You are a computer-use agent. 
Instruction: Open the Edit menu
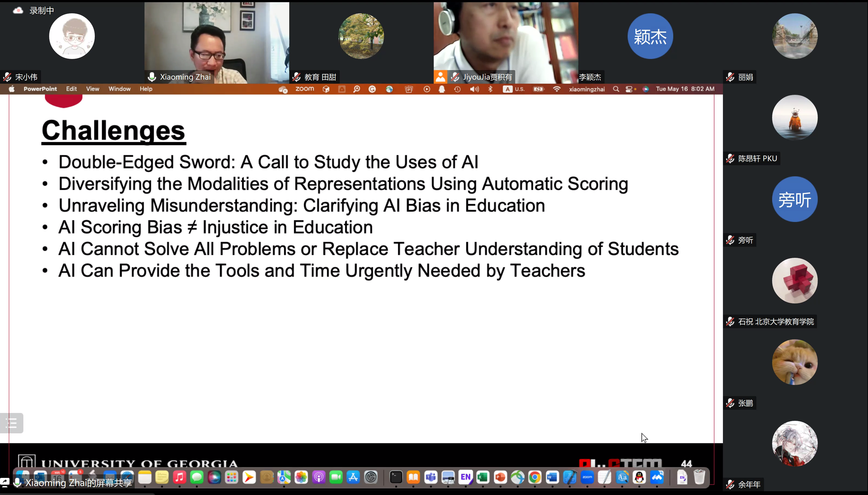point(71,89)
